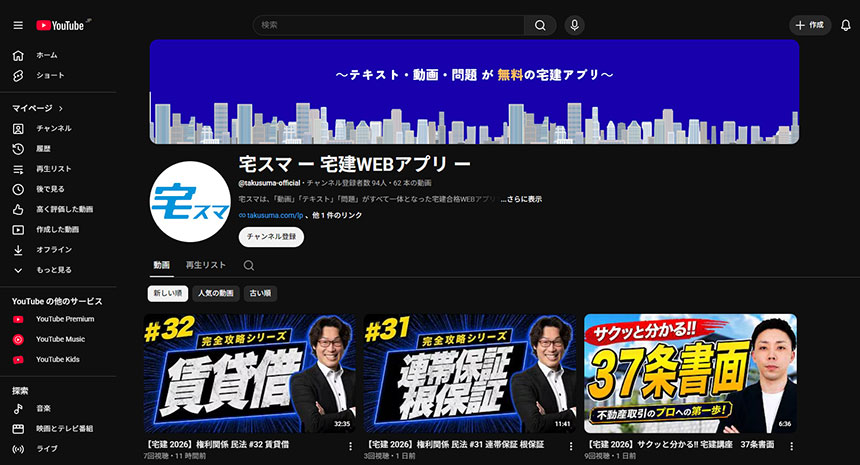This screenshot has width=860, height=465.
Task: Select the 古い順 filter chip
Action: tap(260, 293)
